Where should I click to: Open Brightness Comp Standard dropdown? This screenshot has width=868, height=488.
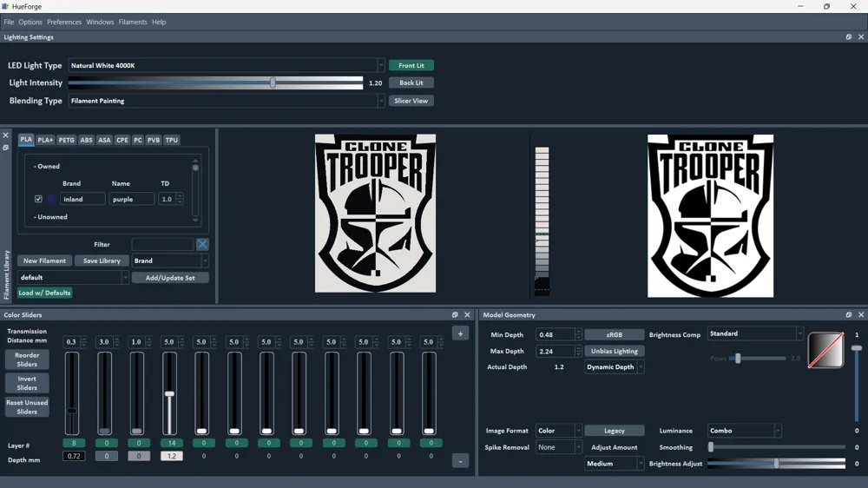756,333
